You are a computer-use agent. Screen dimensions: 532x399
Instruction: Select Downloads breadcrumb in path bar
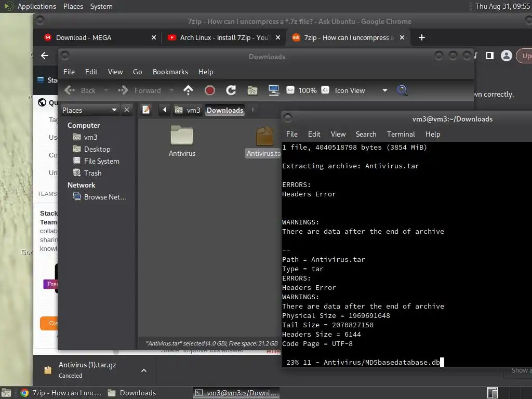tap(225, 110)
